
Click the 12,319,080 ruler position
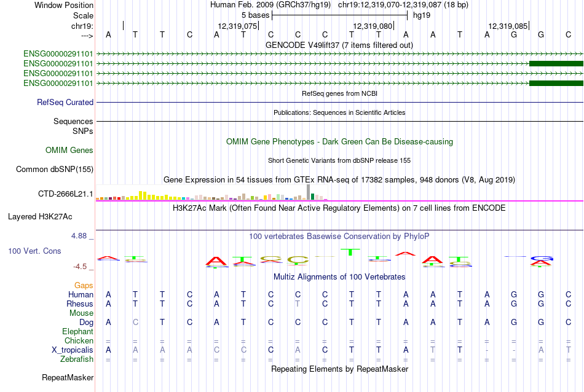373,26
